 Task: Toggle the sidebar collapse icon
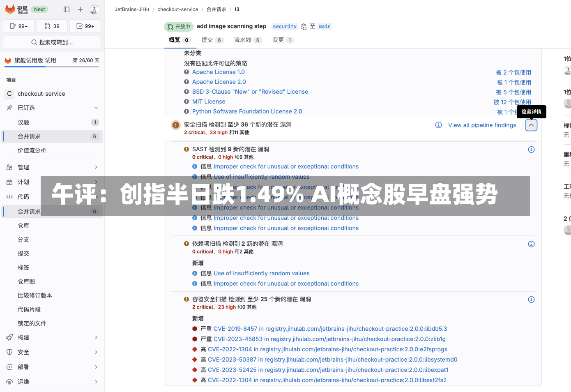67,9
